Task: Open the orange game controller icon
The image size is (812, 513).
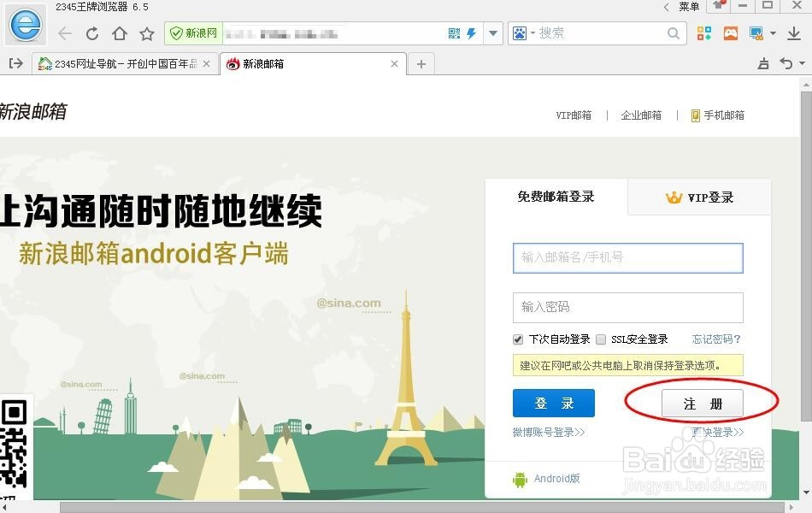Action: 731,33
